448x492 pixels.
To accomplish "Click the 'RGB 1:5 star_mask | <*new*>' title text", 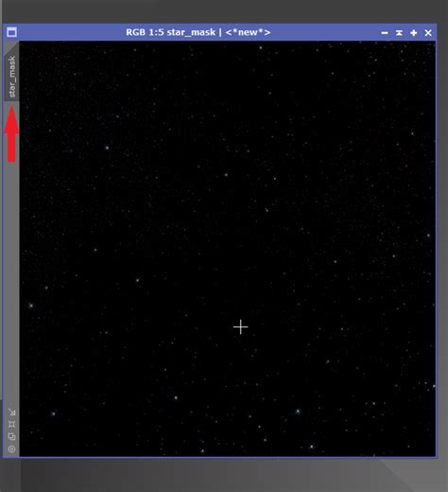I will pos(198,32).
